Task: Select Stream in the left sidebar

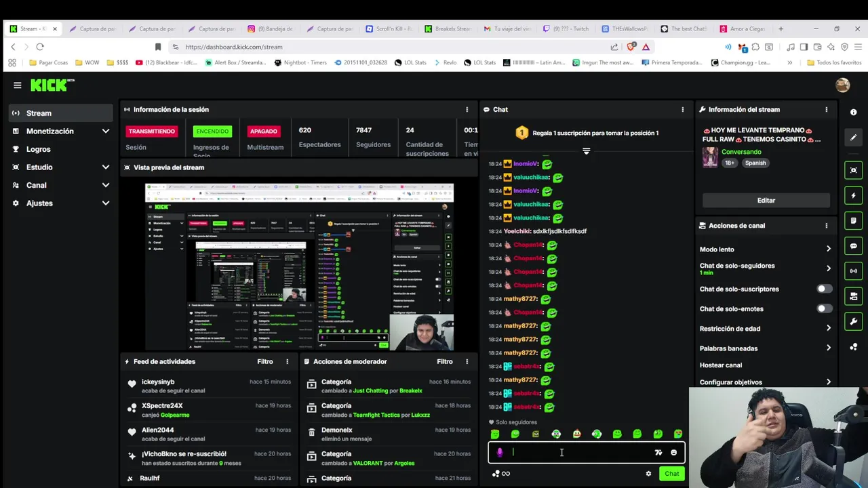Action: pos(60,113)
